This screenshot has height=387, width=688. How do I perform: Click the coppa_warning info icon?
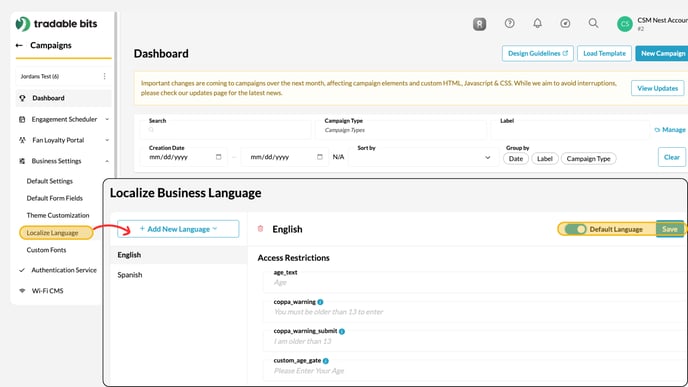[x=320, y=302]
